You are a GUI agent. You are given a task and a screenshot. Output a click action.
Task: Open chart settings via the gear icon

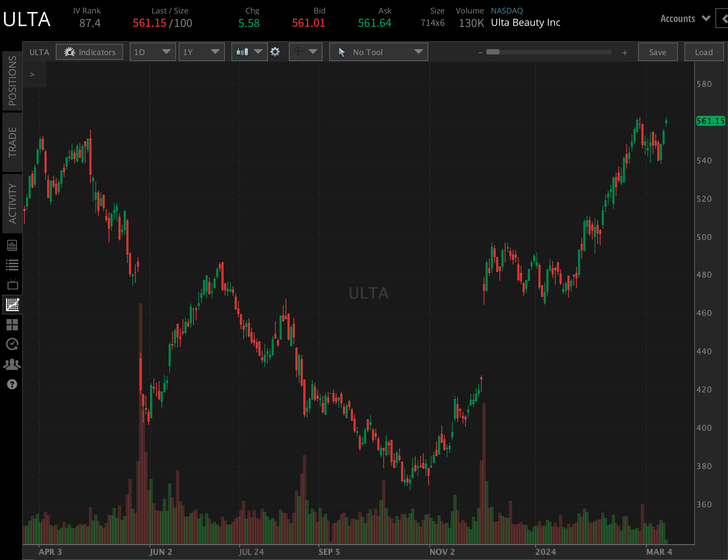coord(276,52)
